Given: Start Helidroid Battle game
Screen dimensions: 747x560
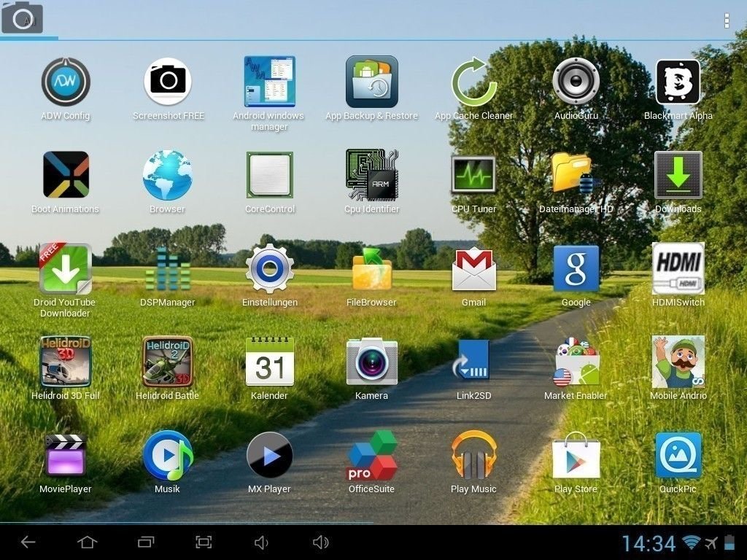Looking at the screenshot, I should pos(168,362).
